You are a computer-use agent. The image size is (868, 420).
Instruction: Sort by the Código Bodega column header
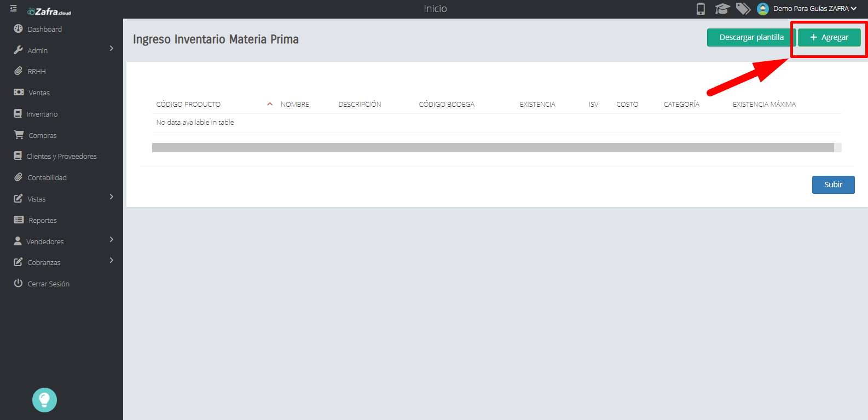(x=447, y=105)
